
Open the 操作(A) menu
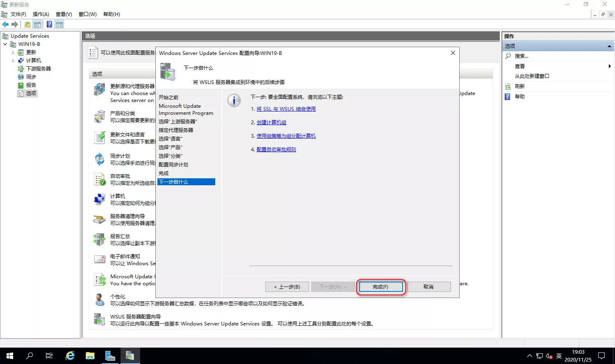pyautogui.click(x=41, y=14)
